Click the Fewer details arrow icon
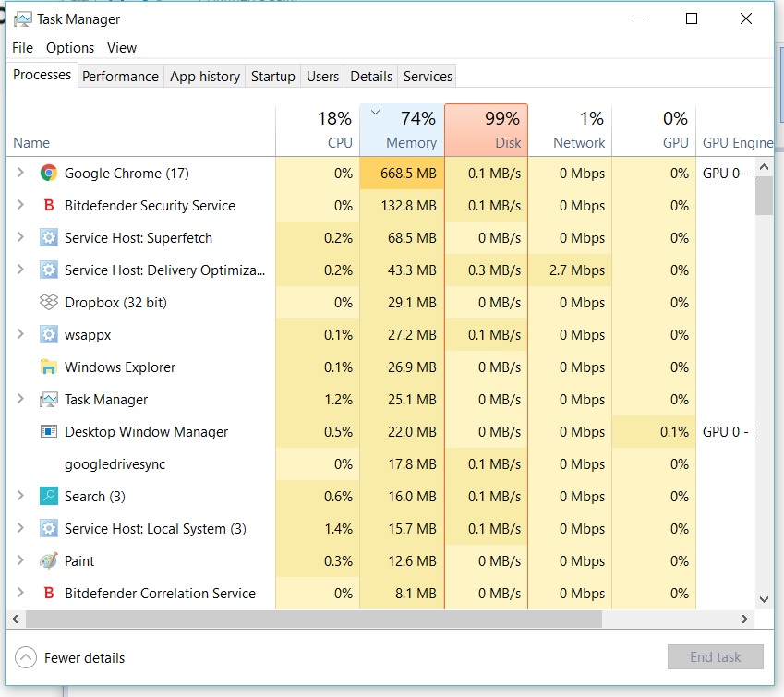 tap(26, 657)
